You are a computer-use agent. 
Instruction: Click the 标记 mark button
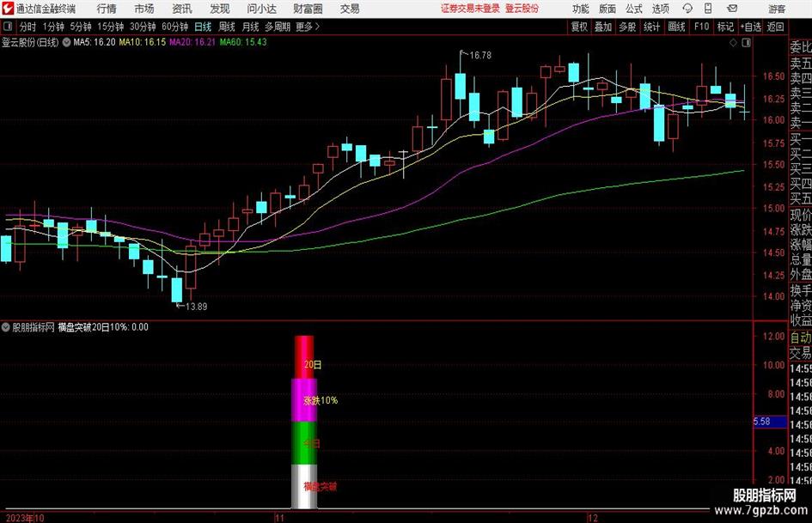[x=725, y=27]
